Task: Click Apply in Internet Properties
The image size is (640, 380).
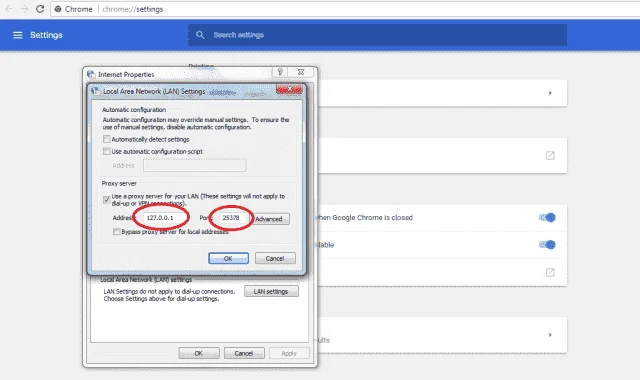Action: pos(289,353)
